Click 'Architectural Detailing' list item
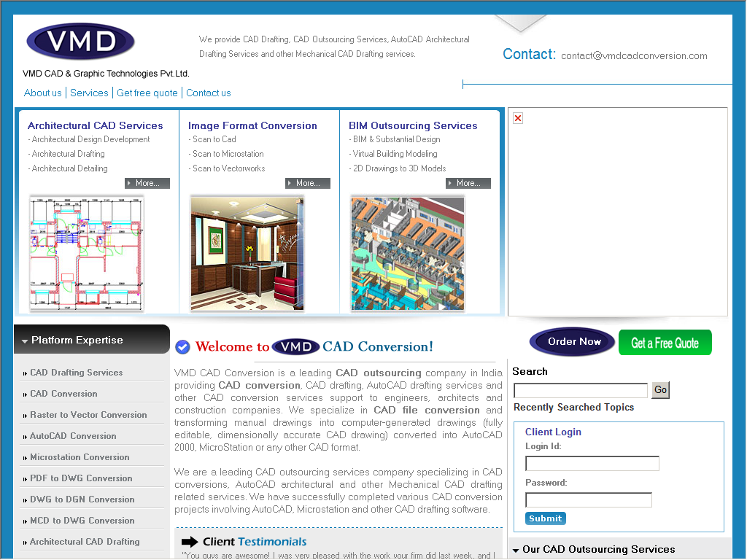747x560 pixels. coord(69,168)
